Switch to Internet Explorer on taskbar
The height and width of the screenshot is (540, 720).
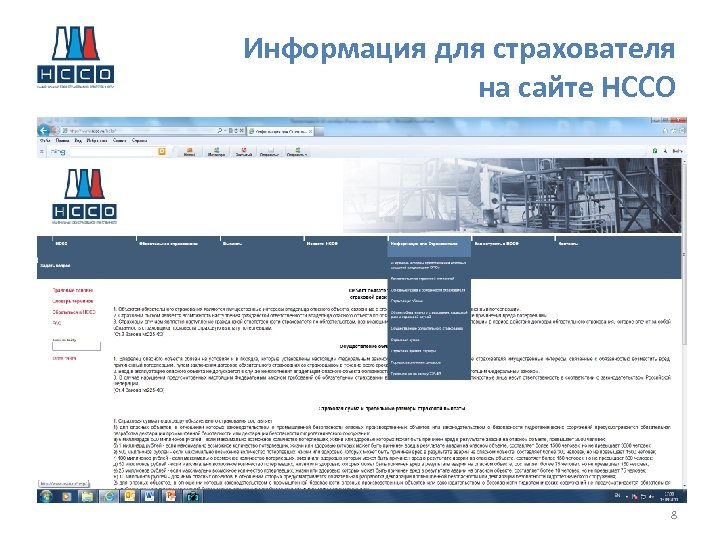pyautogui.click(x=109, y=496)
